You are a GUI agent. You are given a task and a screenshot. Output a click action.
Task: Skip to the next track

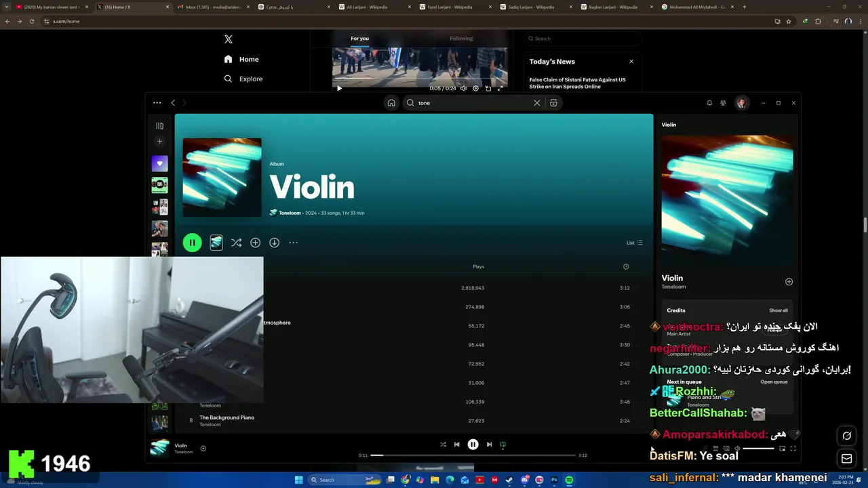point(489,445)
